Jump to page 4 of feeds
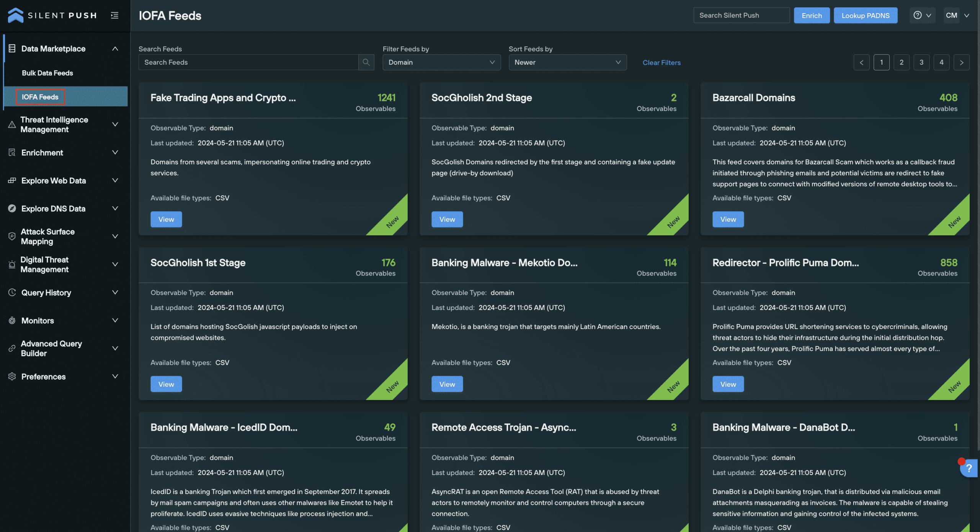The width and height of the screenshot is (980, 532). [941, 62]
